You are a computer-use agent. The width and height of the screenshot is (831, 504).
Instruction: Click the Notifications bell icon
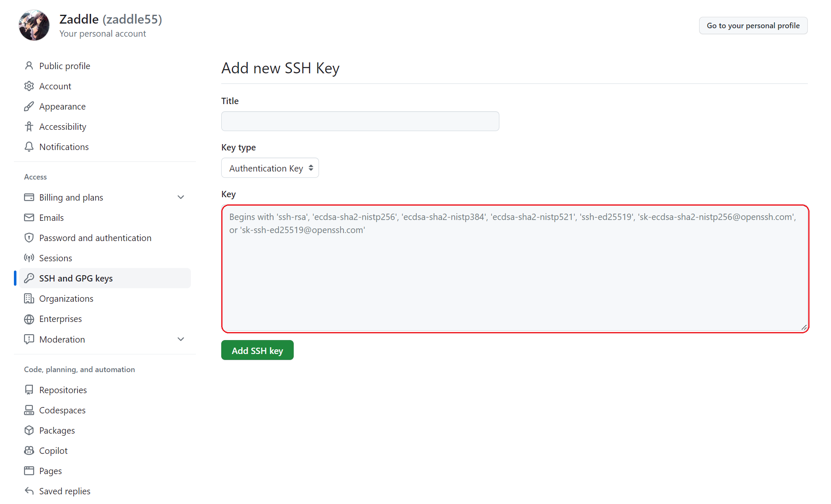pyautogui.click(x=28, y=147)
